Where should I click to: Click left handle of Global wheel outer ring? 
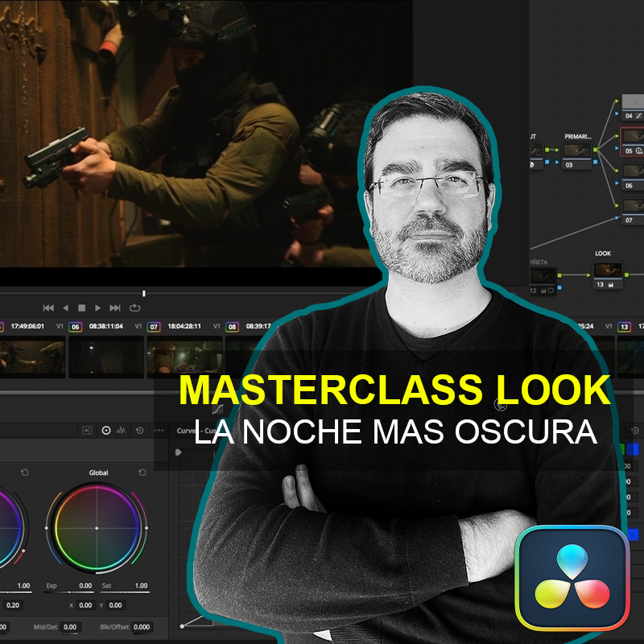point(47,528)
